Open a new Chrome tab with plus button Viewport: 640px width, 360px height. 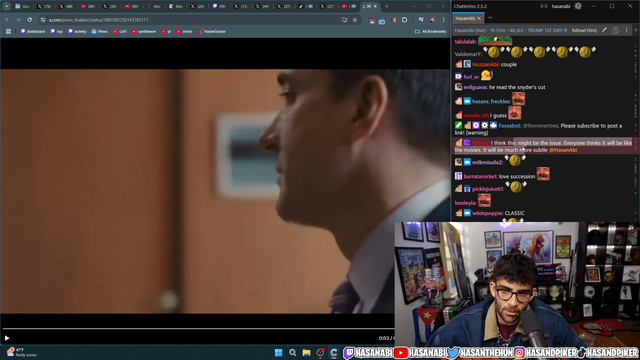(x=387, y=6)
